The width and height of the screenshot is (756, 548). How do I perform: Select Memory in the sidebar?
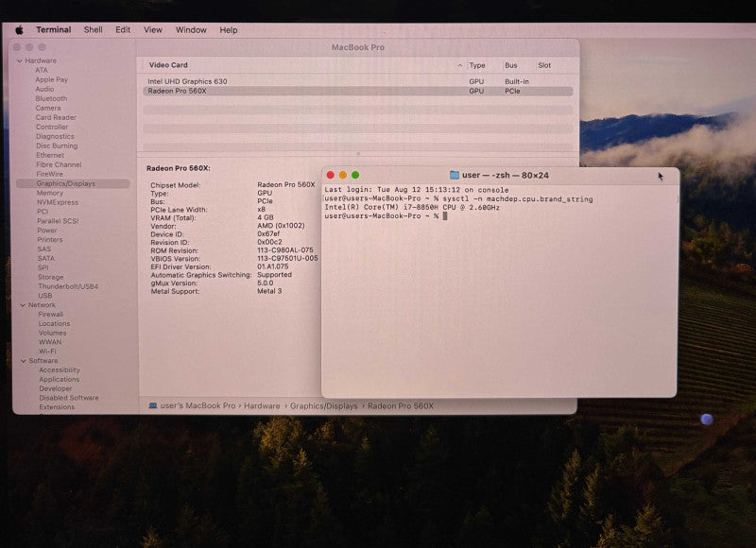click(x=50, y=193)
